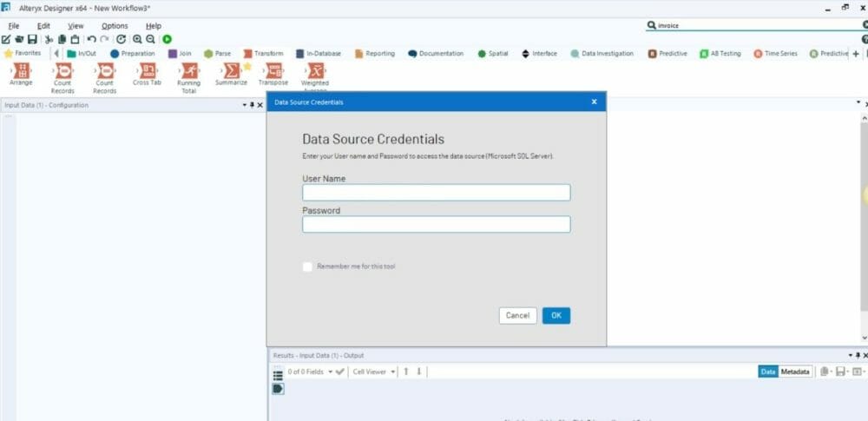Click the Cut scissors icon

[x=49, y=39]
